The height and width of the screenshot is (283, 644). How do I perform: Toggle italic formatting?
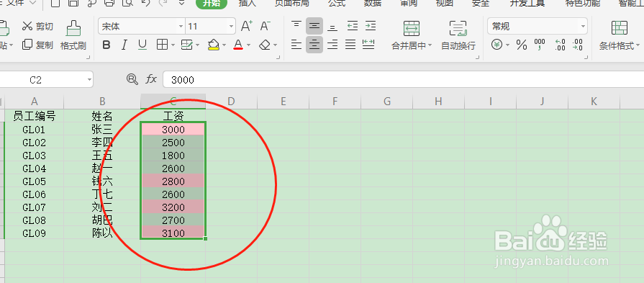pyautogui.click(x=124, y=45)
